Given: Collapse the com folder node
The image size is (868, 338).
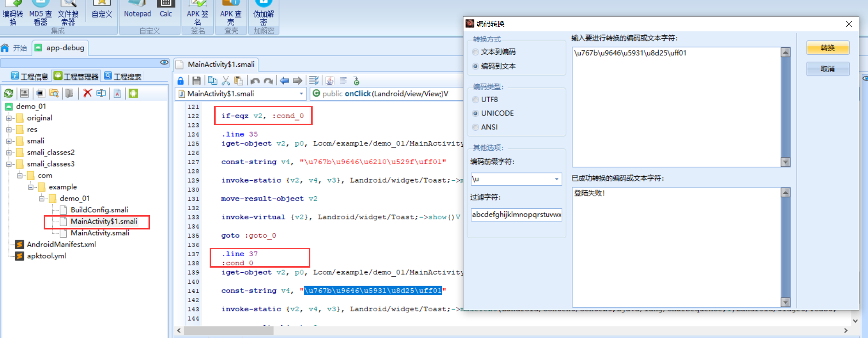Looking at the screenshot, I should point(20,176).
